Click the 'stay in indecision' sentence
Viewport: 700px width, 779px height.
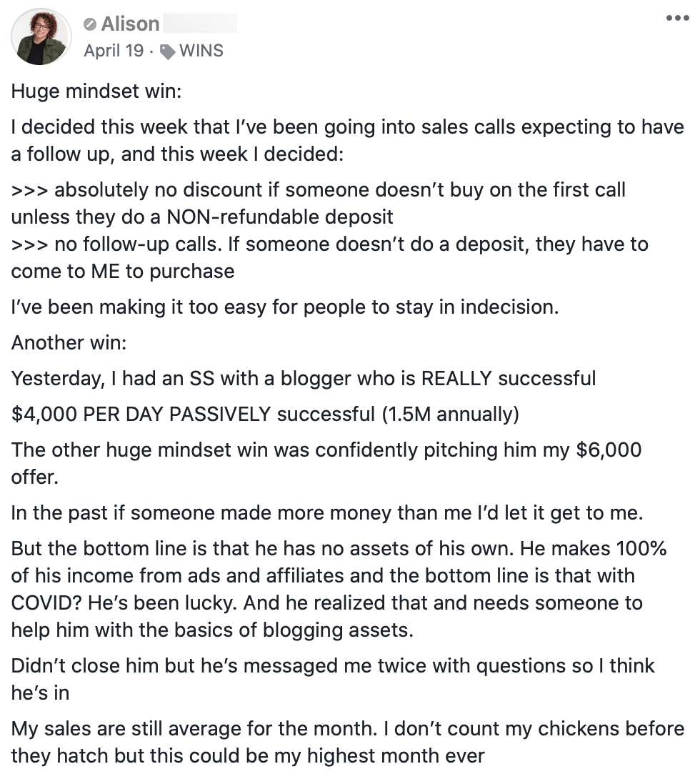[283, 307]
